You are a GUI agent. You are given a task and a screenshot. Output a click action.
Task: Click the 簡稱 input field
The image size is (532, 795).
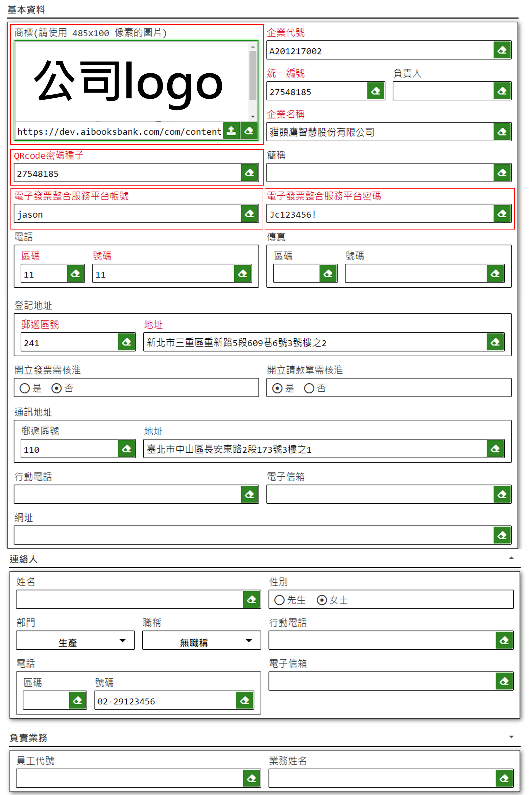[x=380, y=173]
